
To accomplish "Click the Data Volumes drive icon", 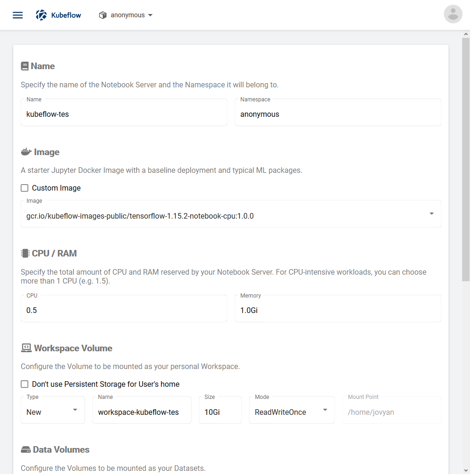I will (x=26, y=449).
